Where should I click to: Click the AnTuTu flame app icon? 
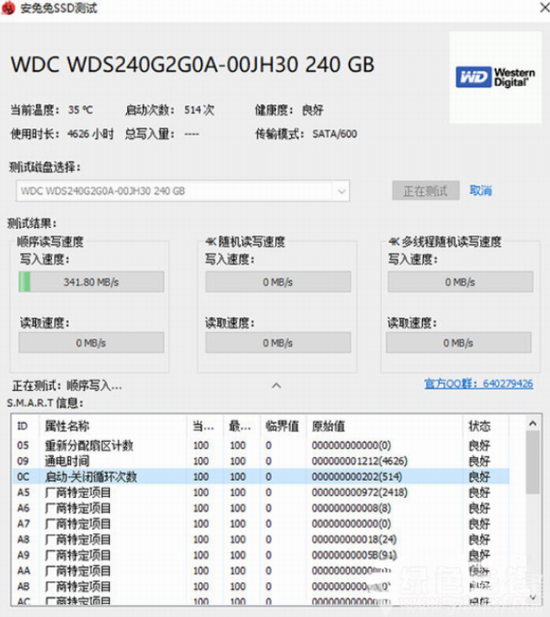tap(8, 8)
